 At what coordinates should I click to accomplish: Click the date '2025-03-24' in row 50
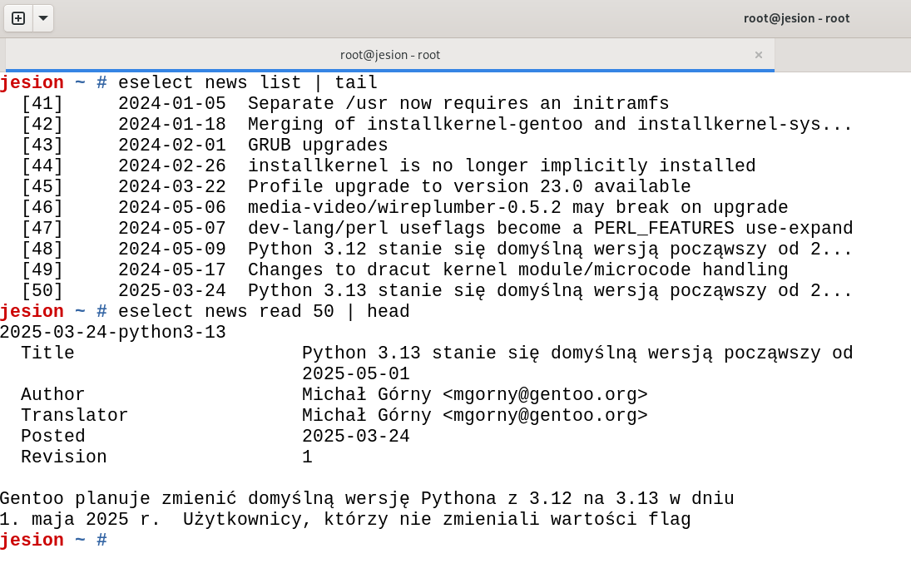tap(172, 290)
